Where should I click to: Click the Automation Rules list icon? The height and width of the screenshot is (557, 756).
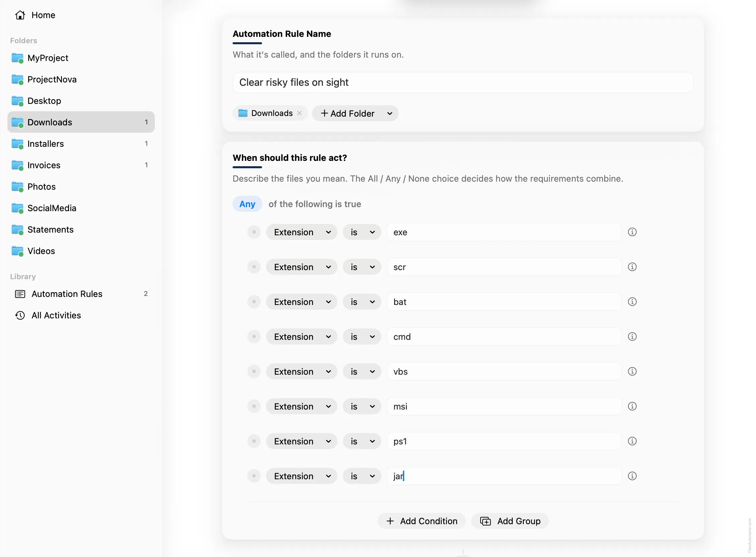tap(20, 294)
